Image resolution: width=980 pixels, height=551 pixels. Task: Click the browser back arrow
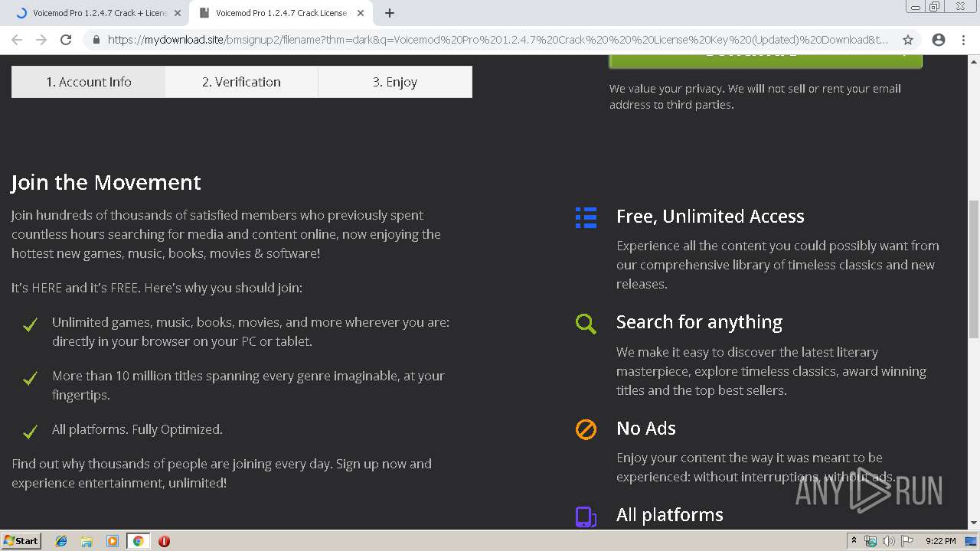17,40
